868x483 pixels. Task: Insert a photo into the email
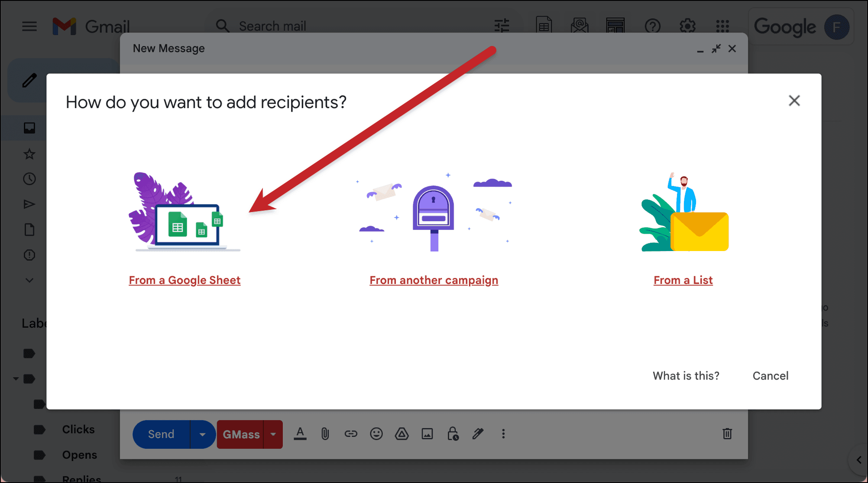(x=428, y=434)
